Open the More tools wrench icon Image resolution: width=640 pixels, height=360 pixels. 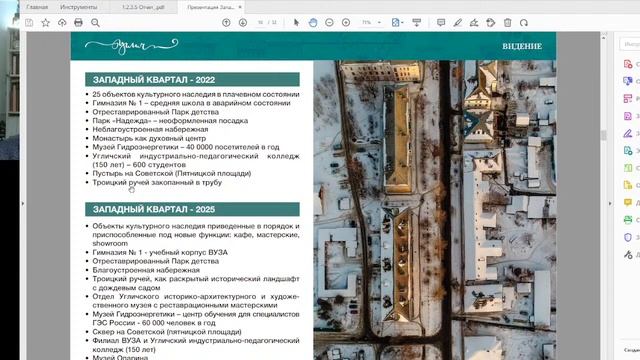(628, 255)
